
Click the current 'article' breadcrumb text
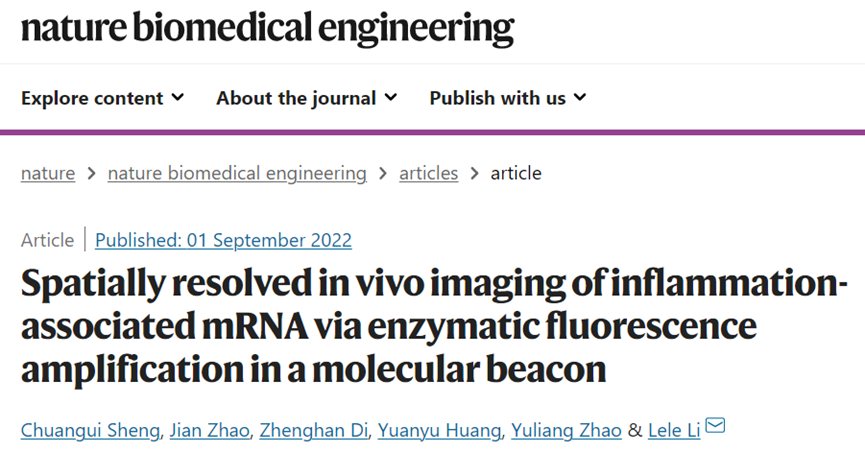(x=516, y=173)
